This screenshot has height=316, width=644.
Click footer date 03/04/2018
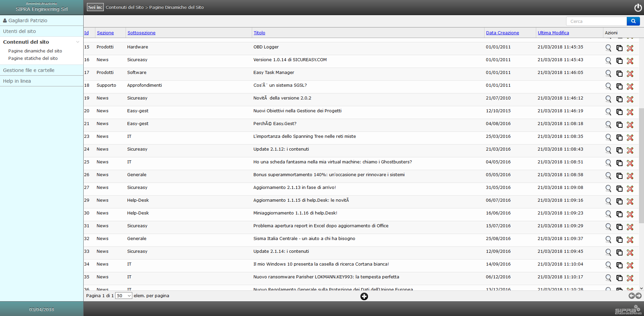(42, 309)
